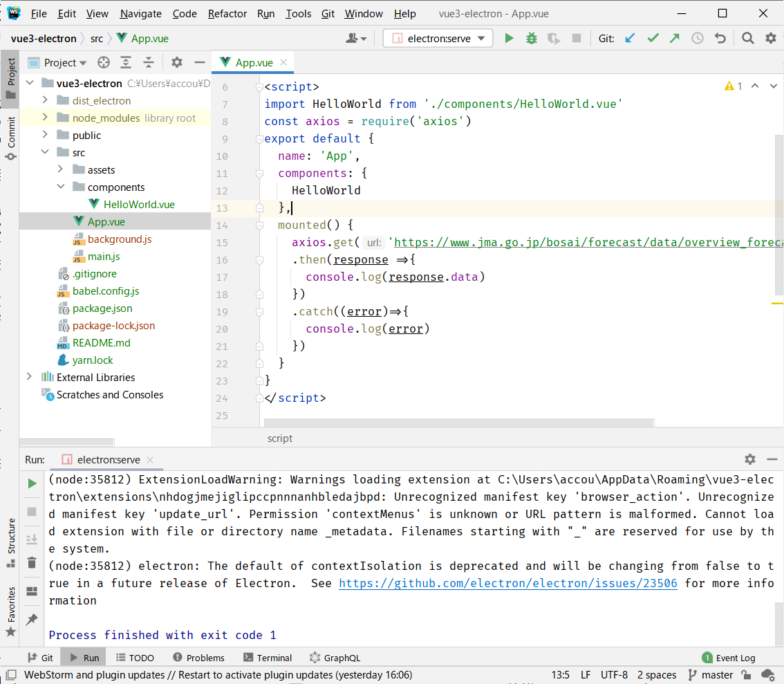
Task: Switch to the Terminal tab
Action: click(268, 658)
